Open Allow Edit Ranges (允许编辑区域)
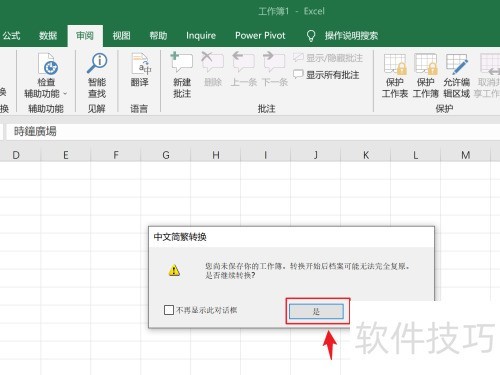This screenshot has width=500, height=375. [456, 76]
